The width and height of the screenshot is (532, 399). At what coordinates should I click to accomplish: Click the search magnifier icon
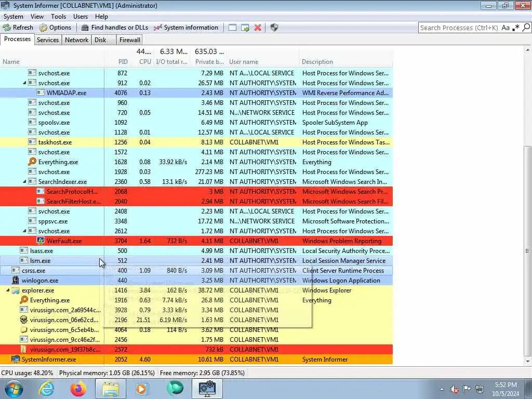tap(526, 28)
